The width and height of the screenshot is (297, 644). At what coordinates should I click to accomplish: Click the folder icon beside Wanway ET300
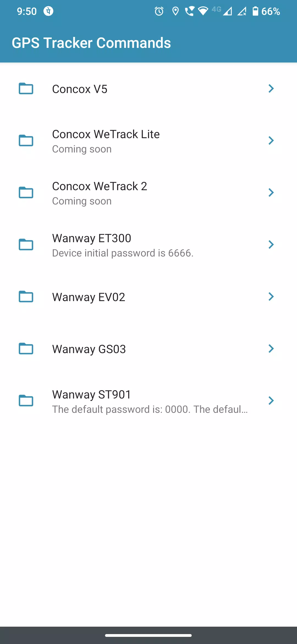(26, 245)
